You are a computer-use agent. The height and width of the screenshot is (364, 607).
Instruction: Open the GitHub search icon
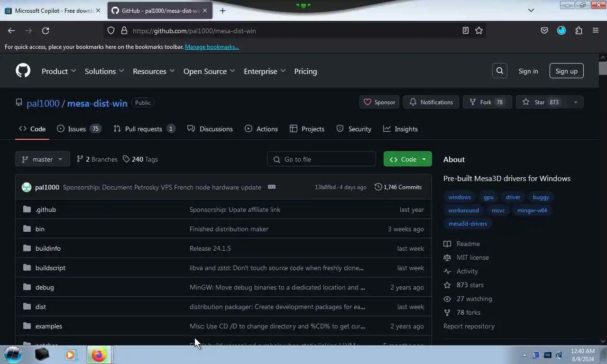pyautogui.click(x=500, y=71)
